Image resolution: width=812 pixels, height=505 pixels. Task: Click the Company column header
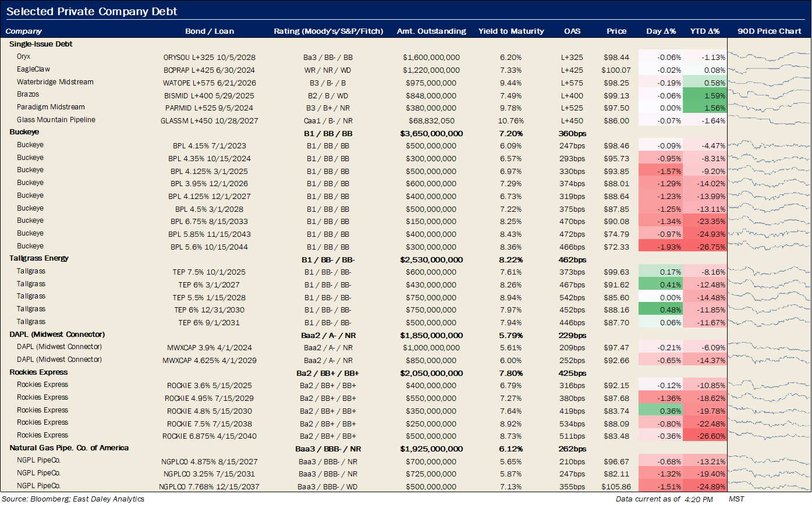point(24,31)
